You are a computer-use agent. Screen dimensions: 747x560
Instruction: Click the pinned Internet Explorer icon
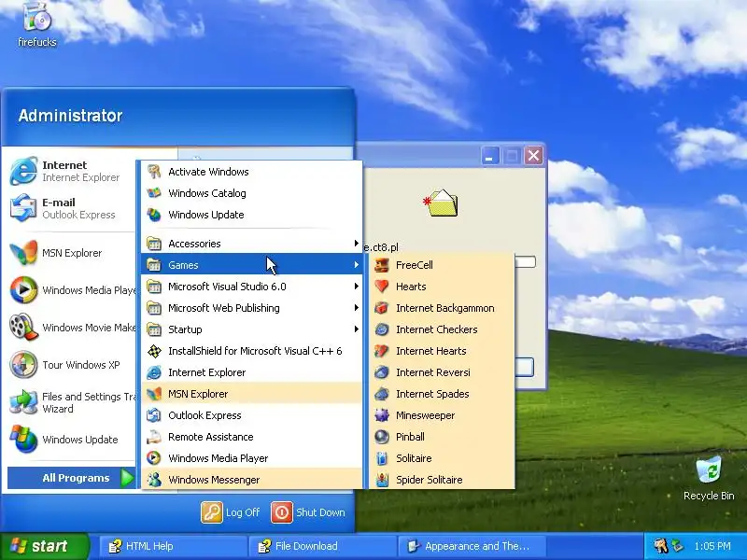pos(23,171)
